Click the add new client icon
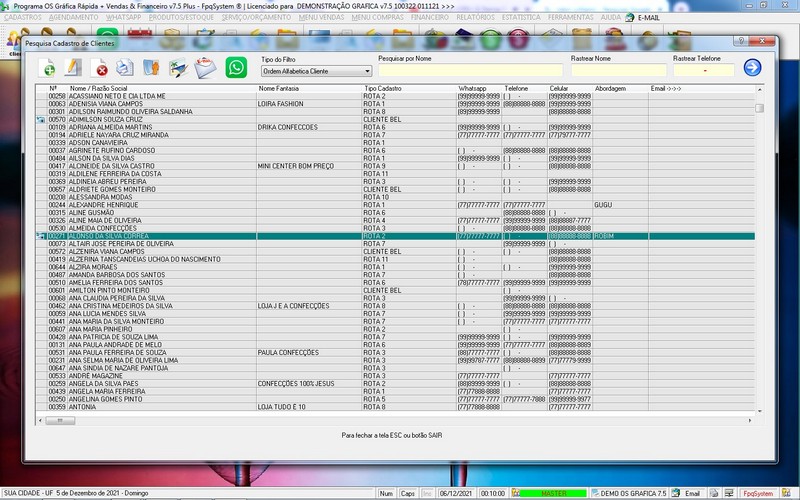Image resolution: width=800 pixels, height=500 pixels. (47, 68)
